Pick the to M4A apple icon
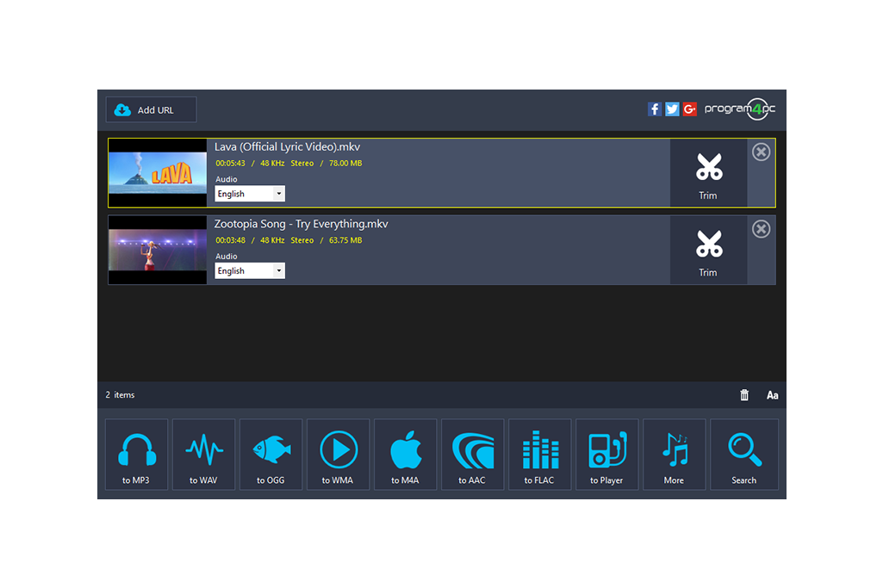 (405, 455)
